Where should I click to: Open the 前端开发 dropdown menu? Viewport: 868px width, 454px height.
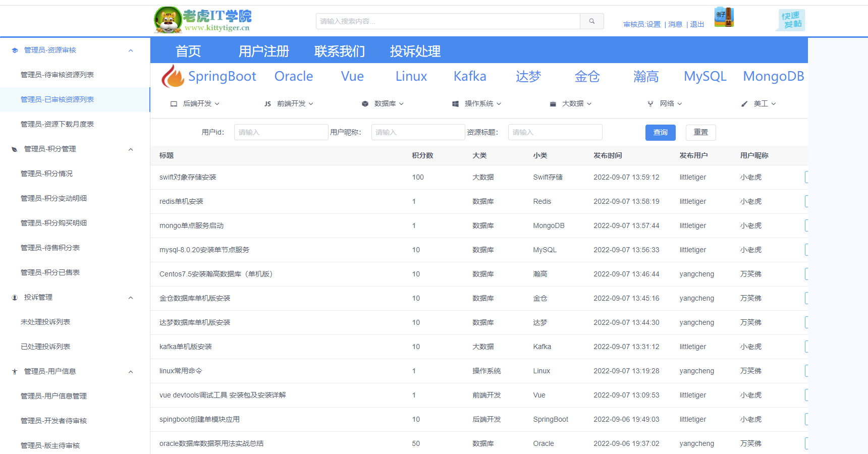pyautogui.click(x=289, y=103)
